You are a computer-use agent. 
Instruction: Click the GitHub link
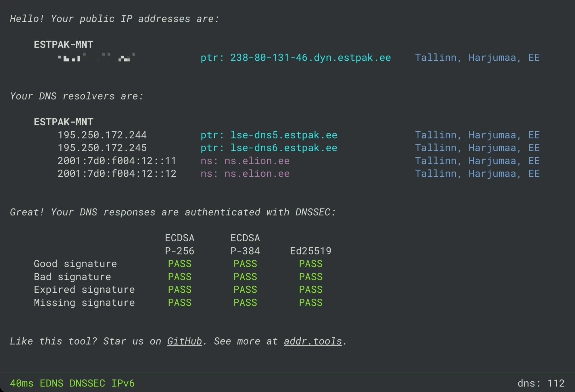pyautogui.click(x=184, y=341)
